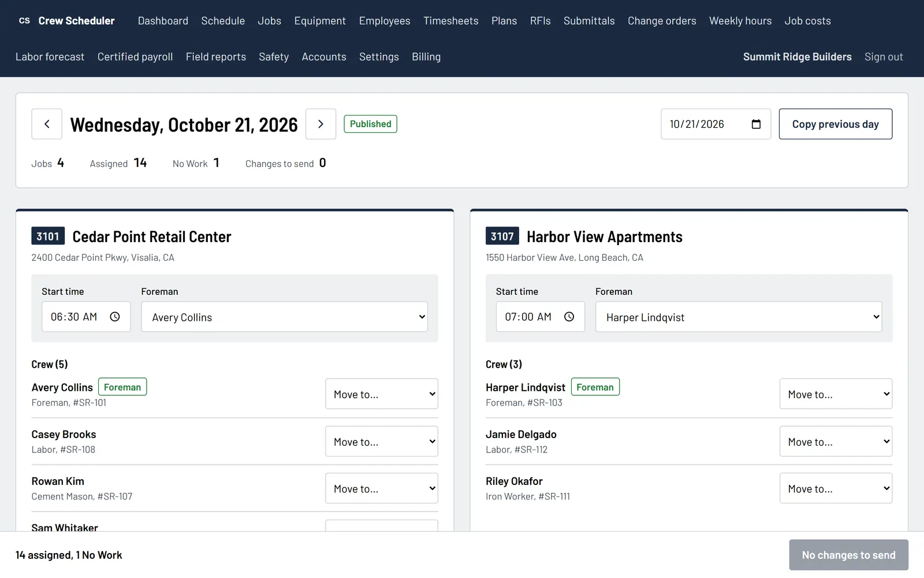The height and width of the screenshot is (578, 924).
Task: Open the Safety section
Action: (x=274, y=57)
